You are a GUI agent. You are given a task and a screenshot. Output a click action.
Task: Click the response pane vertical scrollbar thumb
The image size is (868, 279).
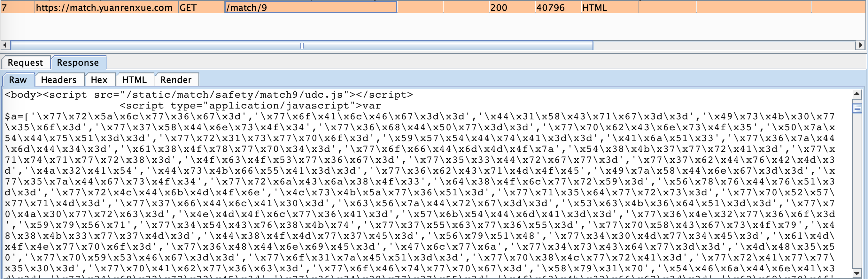[857, 108]
